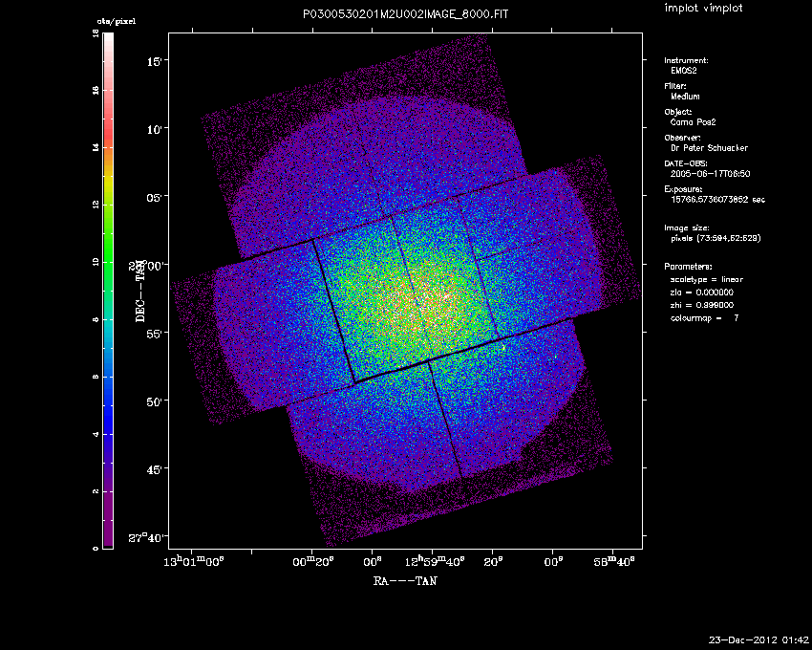
Task: Click the 'colourmap = 7' parameter
Action: click(705, 317)
